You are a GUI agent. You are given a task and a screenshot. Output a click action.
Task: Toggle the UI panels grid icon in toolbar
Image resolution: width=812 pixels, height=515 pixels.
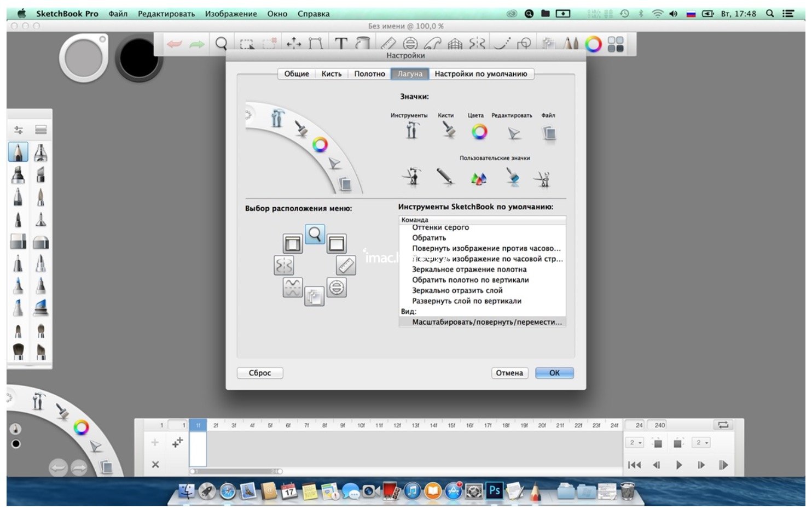(x=616, y=44)
